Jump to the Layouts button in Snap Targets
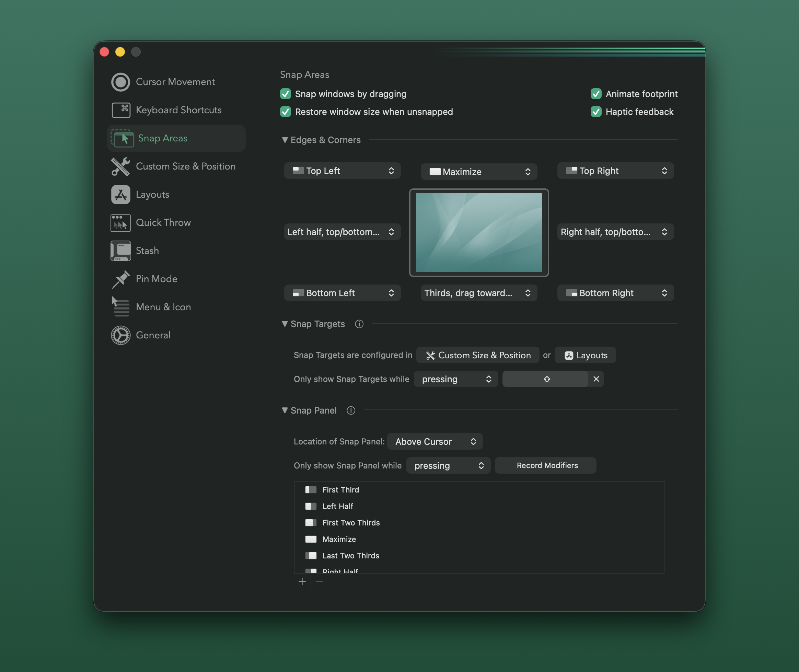The height and width of the screenshot is (672, 799). [x=585, y=355]
